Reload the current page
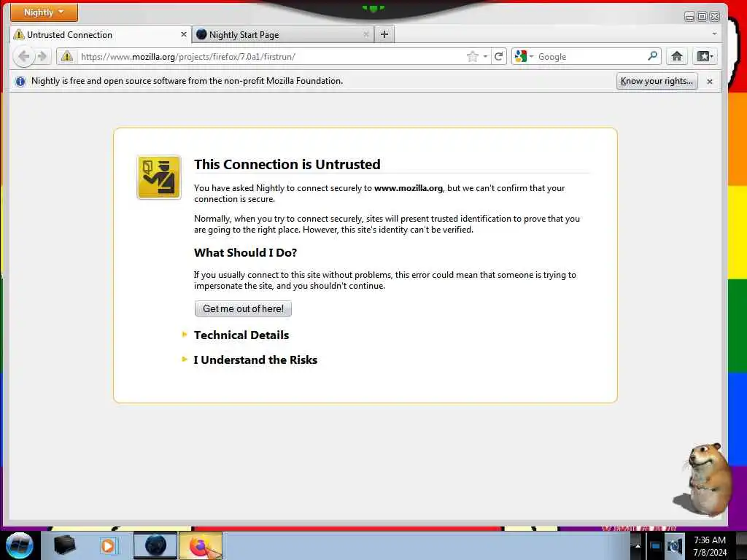This screenshot has height=560, width=747. click(x=499, y=57)
